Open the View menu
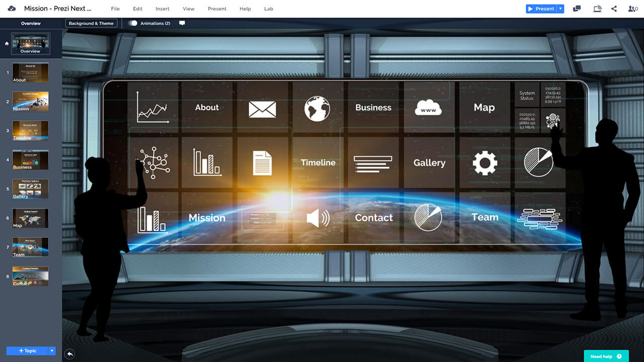Image resolution: width=644 pixels, height=362 pixels. pyautogui.click(x=189, y=9)
